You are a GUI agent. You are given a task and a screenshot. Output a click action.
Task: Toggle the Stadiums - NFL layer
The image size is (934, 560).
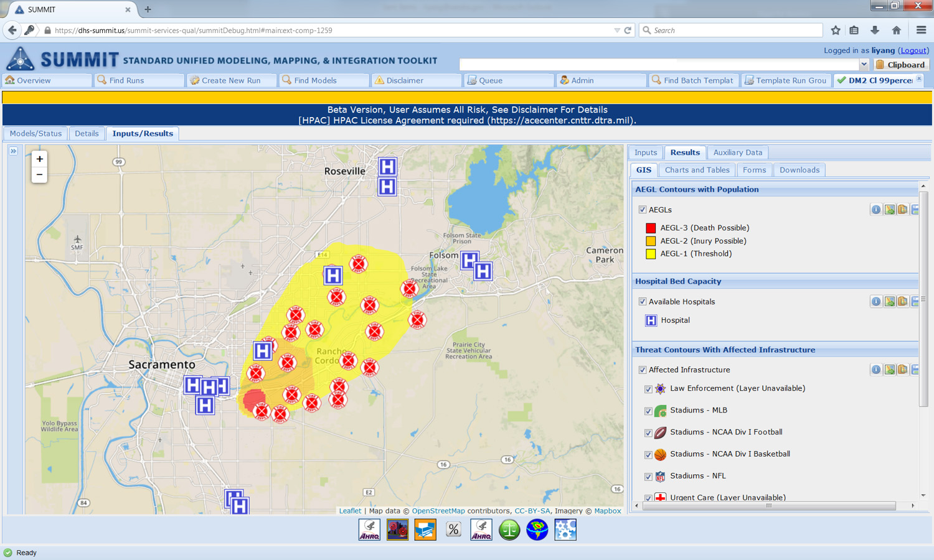[x=648, y=476]
